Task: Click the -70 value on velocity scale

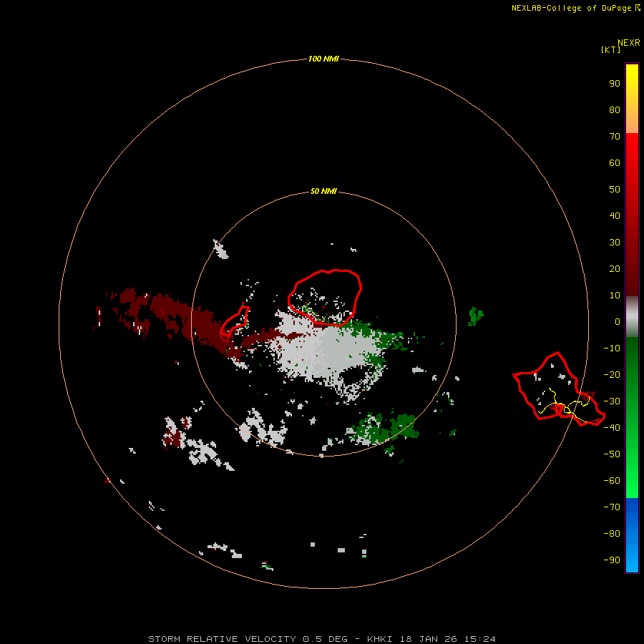Action: (x=612, y=507)
